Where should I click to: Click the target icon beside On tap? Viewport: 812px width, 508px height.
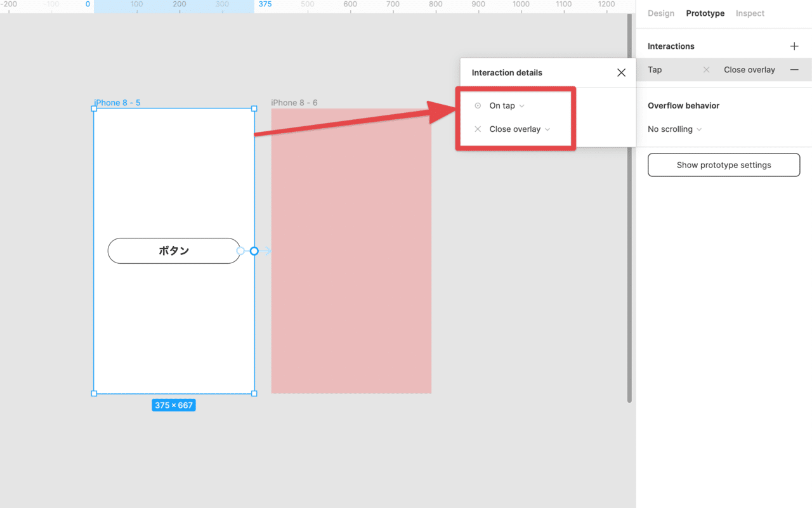pos(478,106)
